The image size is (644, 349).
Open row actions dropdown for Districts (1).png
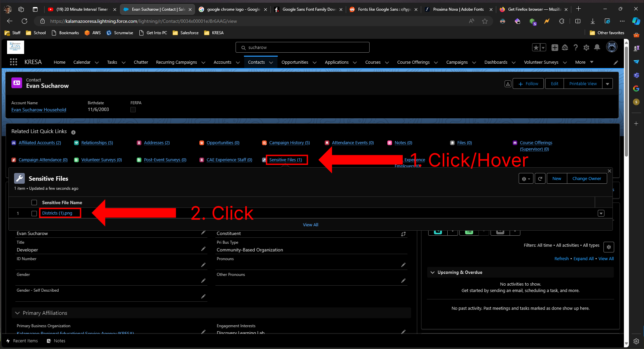tap(601, 213)
